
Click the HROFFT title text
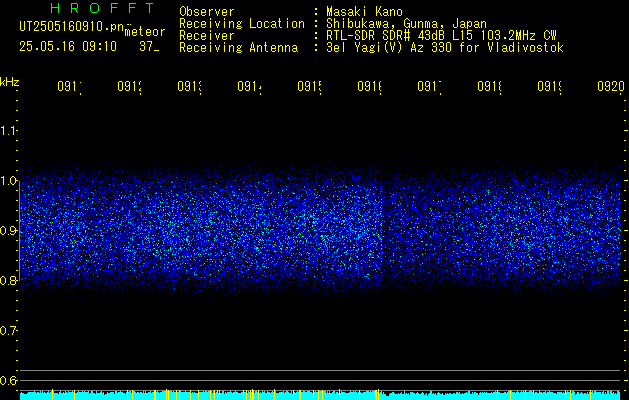pos(103,8)
